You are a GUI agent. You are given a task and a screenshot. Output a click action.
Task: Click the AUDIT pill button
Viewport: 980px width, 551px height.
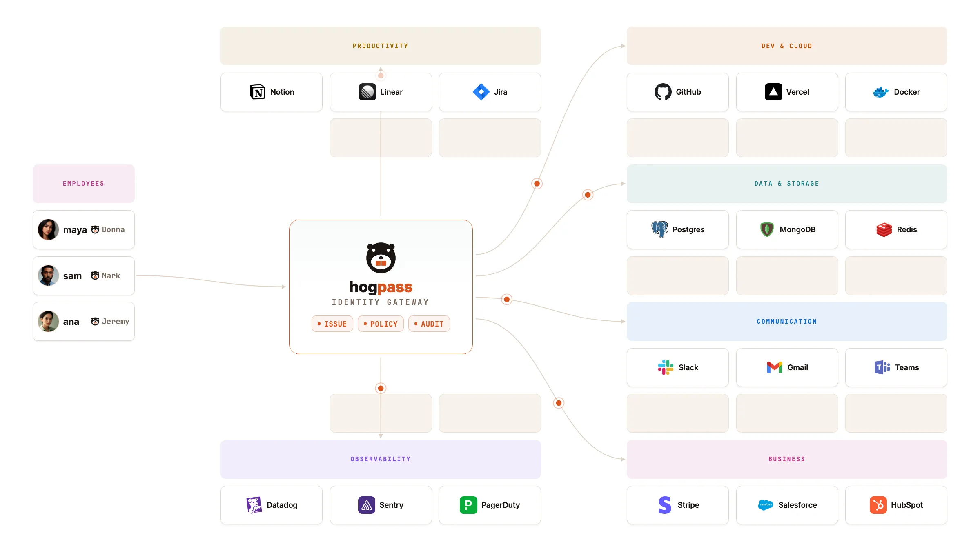[429, 324]
